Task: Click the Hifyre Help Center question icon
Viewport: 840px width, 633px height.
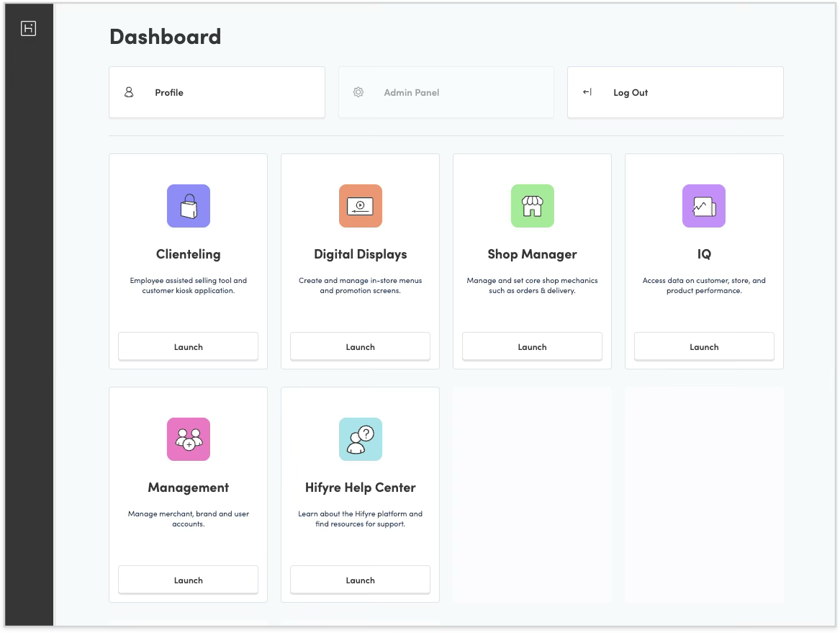Action: tap(360, 439)
